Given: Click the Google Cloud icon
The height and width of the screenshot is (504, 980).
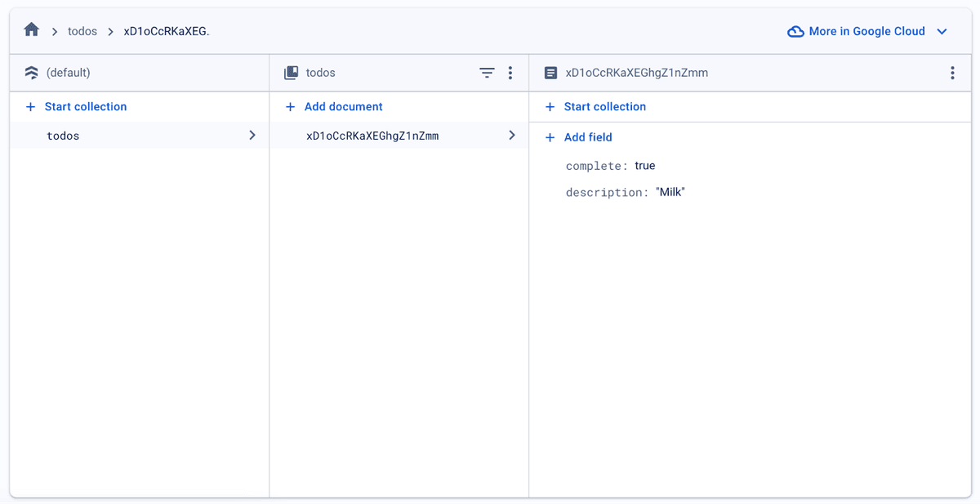Looking at the screenshot, I should 795,32.
